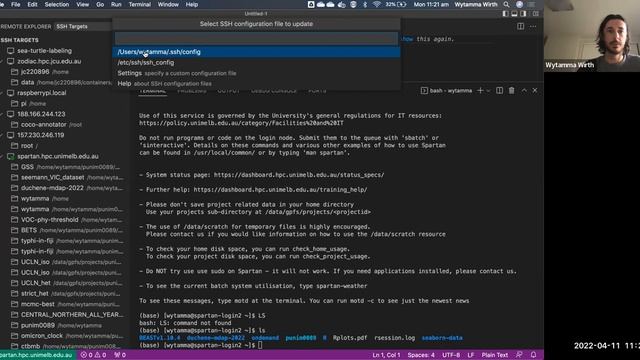This screenshot has width=640, height=360.
Task: Open the jc220896 /home folder
Action: coord(40,72)
